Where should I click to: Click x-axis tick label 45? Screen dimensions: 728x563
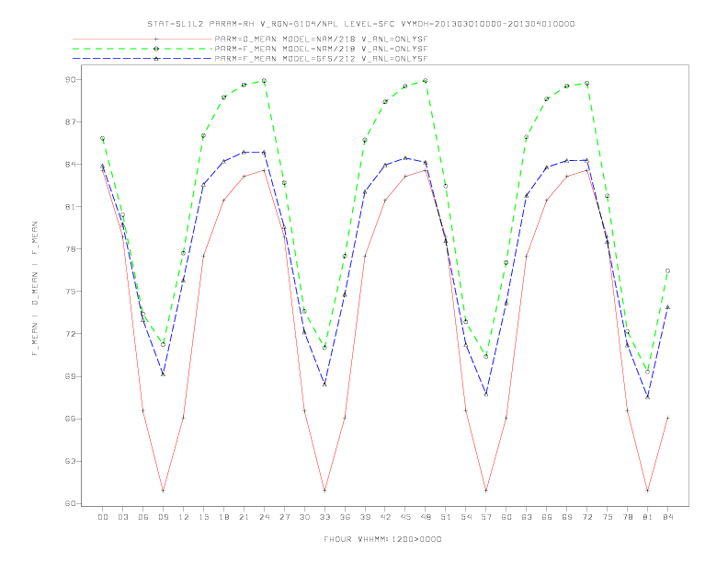point(405,517)
